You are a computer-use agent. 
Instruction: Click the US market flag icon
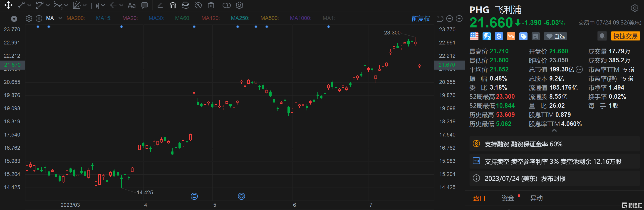pyautogui.click(x=474, y=37)
